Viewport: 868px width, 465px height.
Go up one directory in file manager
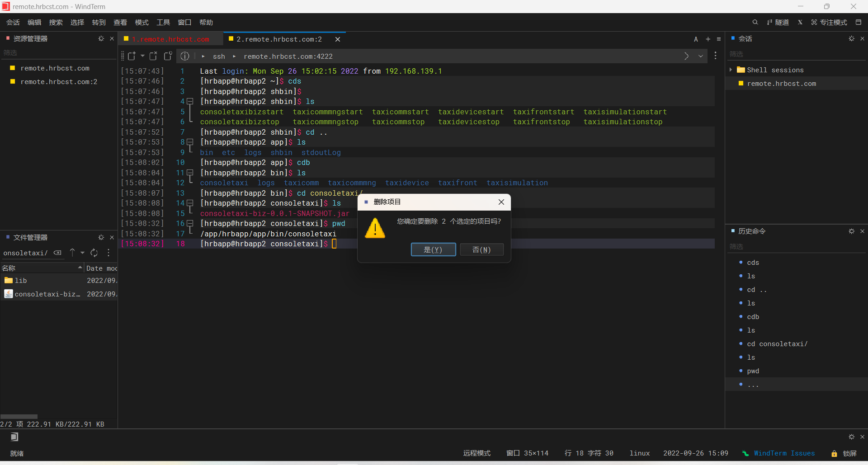click(x=72, y=253)
